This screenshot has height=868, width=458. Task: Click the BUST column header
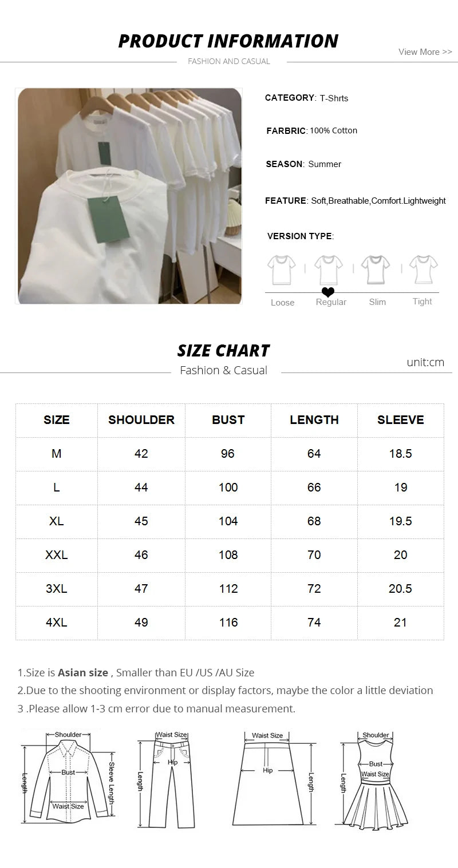pyautogui.click(x=228, y=420)
